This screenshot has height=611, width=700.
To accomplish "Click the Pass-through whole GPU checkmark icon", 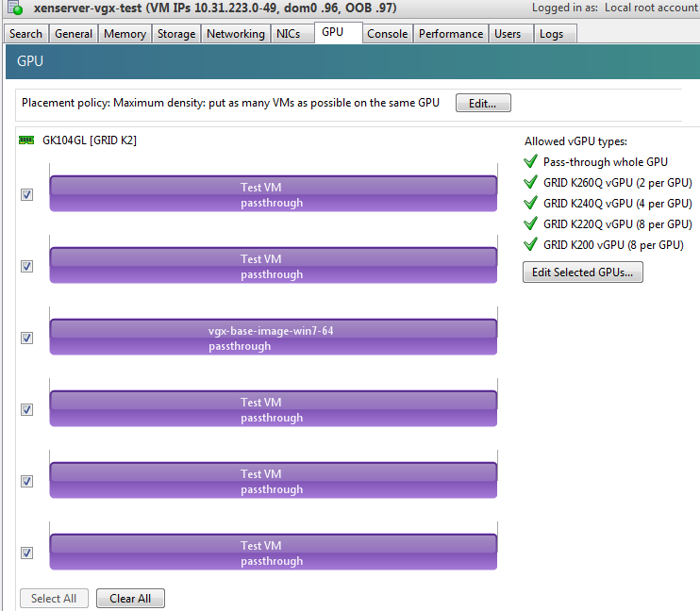I will pyautogui.click(x=531, y=162).
